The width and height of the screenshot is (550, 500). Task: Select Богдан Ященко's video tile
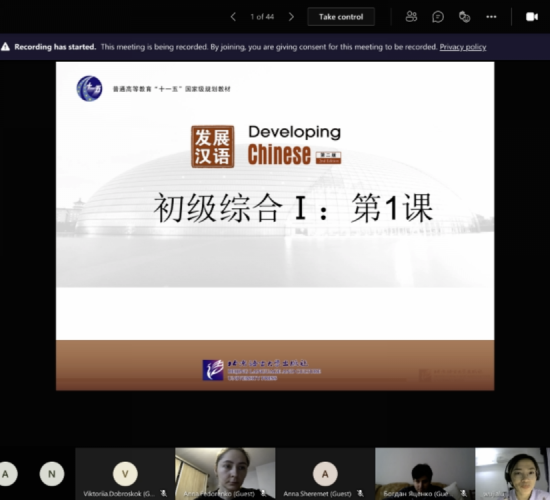425,474
